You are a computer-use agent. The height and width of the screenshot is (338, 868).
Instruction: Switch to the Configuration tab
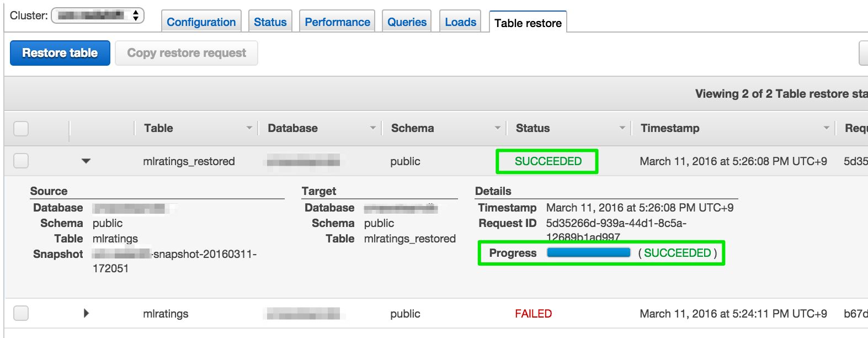pos(201,22)
